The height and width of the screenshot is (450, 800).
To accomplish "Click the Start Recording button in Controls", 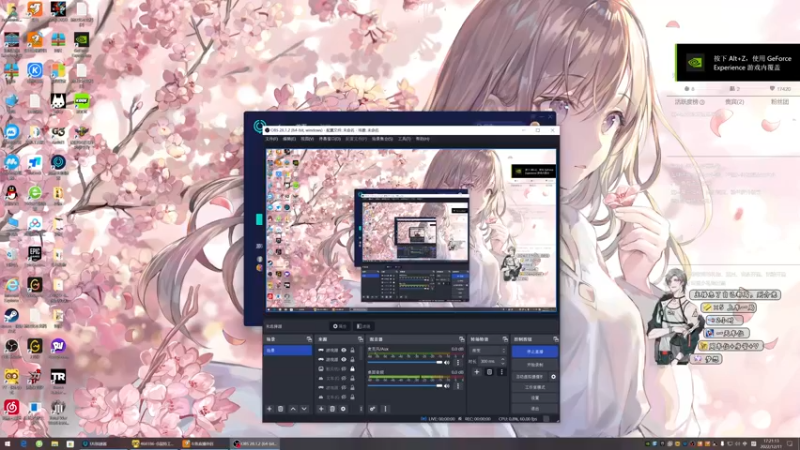I will point(535,365).
